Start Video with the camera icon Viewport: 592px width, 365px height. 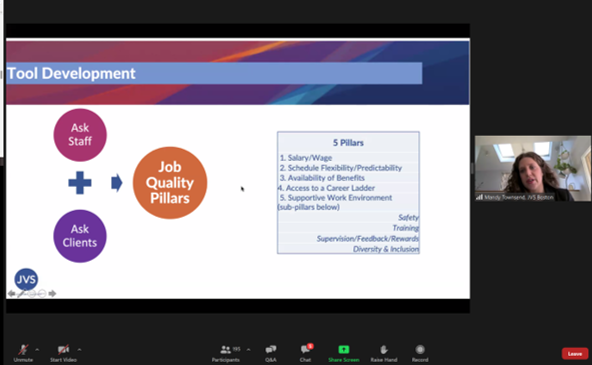(63, 353)
